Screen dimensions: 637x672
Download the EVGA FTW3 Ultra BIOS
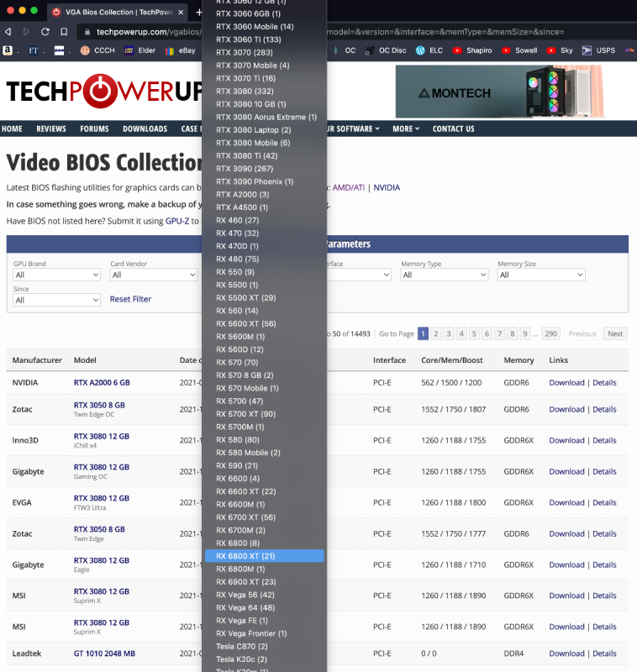(x=566, y=502)
